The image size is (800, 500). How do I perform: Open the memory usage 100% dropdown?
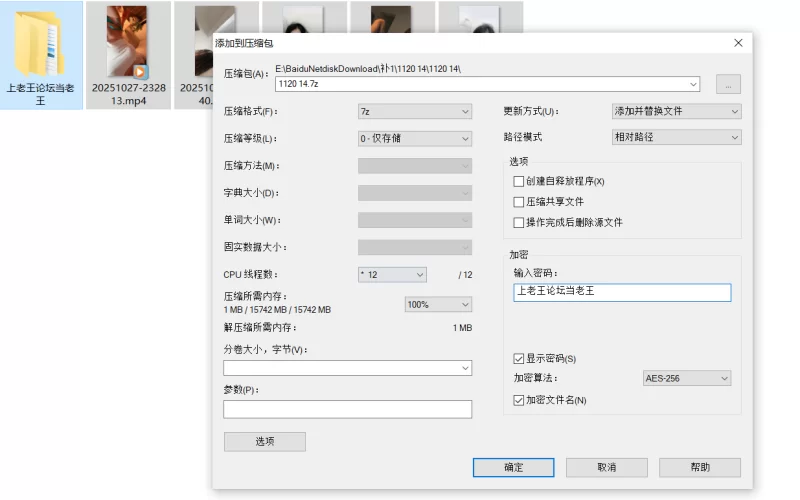tap(438, 305)
